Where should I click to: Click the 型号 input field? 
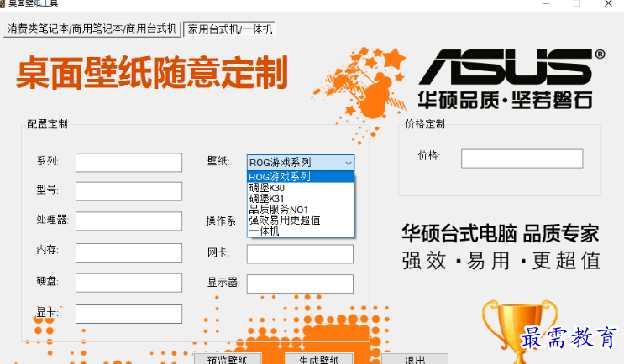pyautogui.click(x=129, y=191)
